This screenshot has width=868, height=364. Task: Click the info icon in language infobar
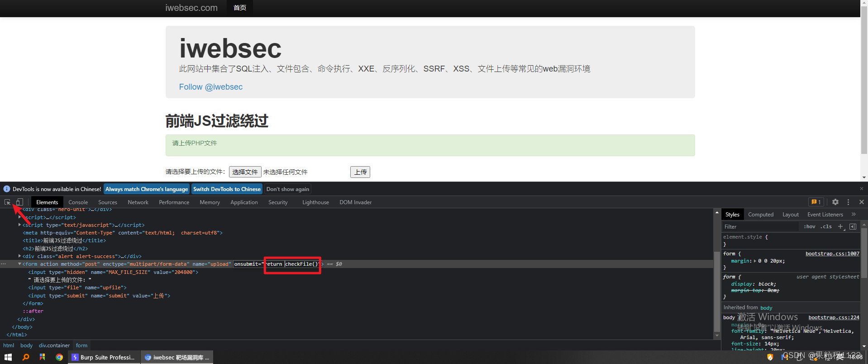pos(7,189)
